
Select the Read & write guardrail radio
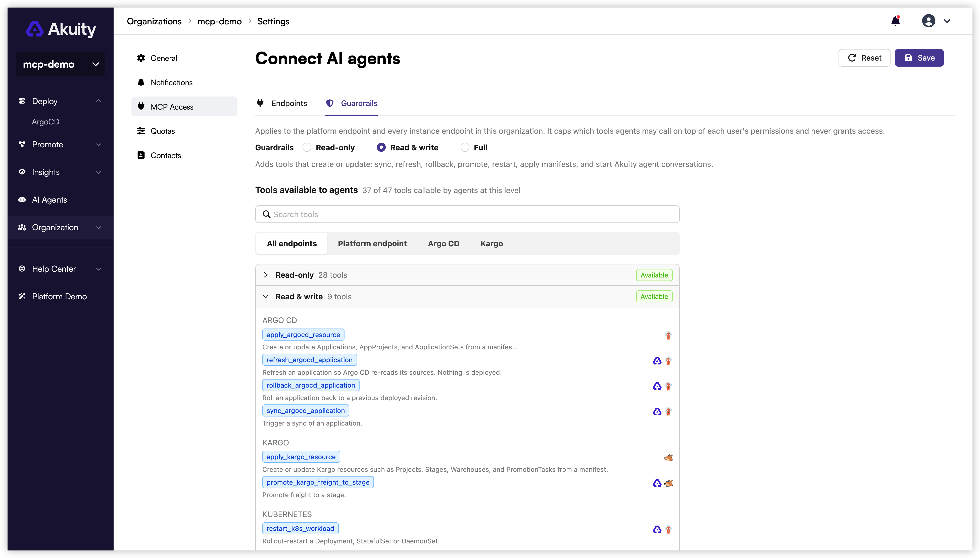point(381,148)
